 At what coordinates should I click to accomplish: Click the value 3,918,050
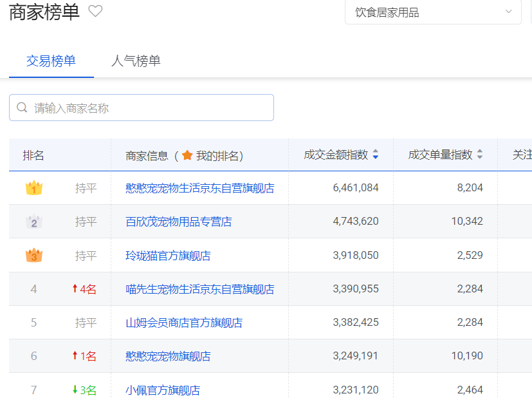(x=356, y=256)
